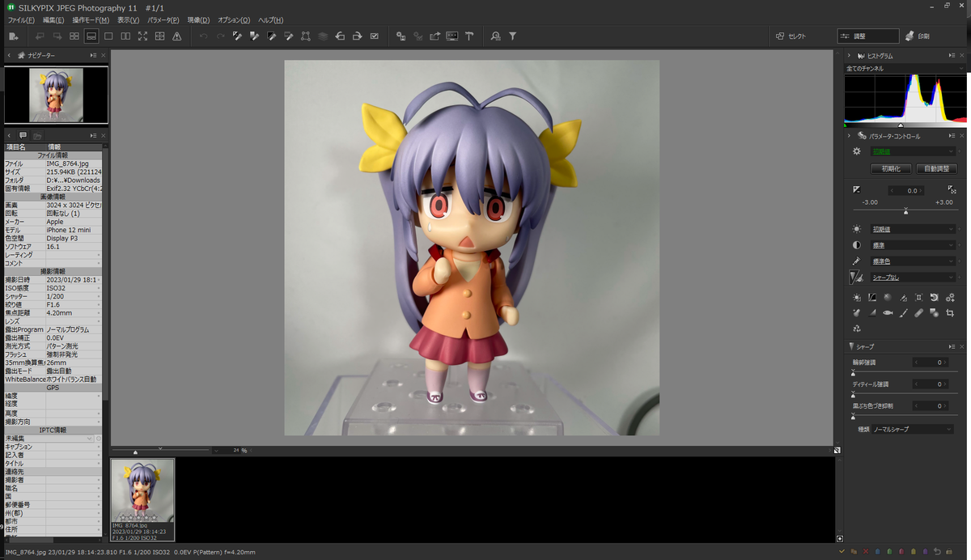Open the 標準色 color dropdown
This screenshot has width=971, height=560.
[913, 261]
